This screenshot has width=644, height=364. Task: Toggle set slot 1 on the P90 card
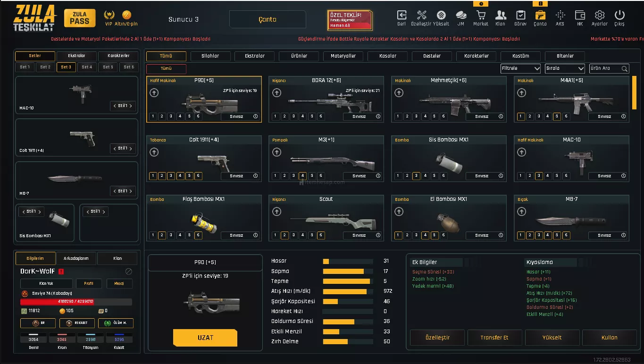[x=153, y=116]
